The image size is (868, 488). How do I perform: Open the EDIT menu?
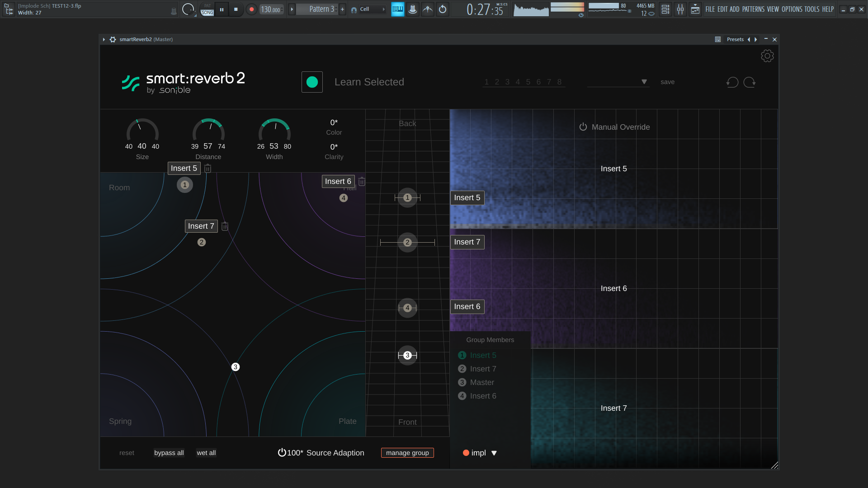pyautogui.click(x=722, y=9)
